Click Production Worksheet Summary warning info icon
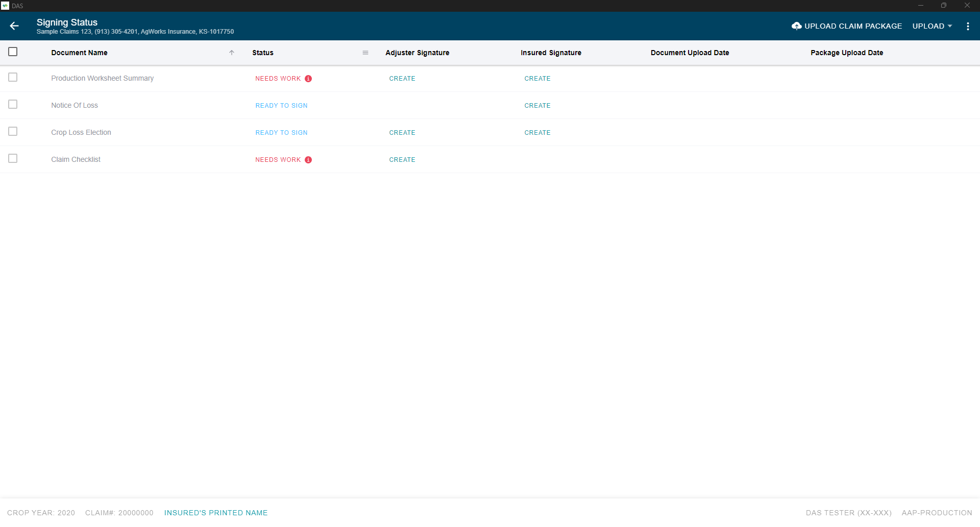 tap(308, 79)
